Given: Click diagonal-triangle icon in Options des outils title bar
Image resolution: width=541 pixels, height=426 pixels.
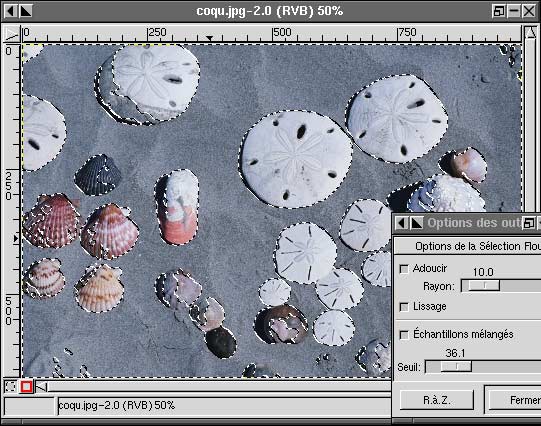Looking at the screenshot, I should [x=416, y=223].
